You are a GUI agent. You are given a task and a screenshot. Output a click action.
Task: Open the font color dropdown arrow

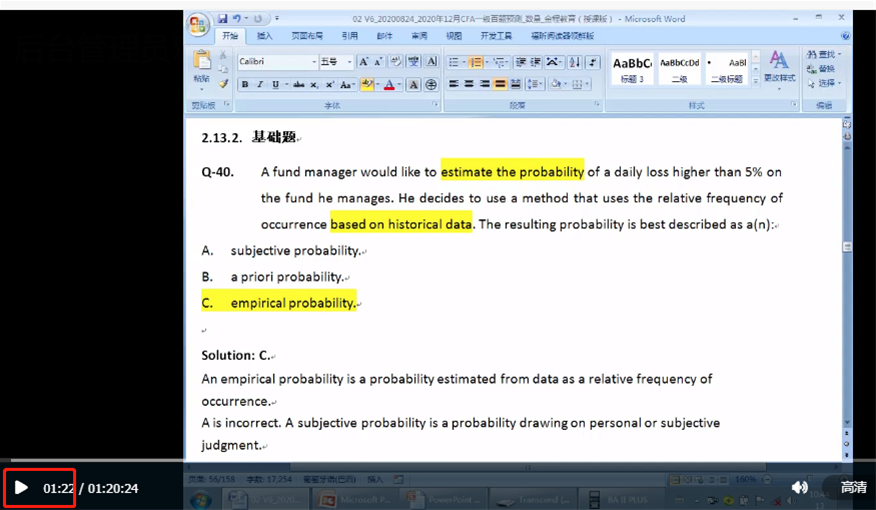[x=399, y=84]
